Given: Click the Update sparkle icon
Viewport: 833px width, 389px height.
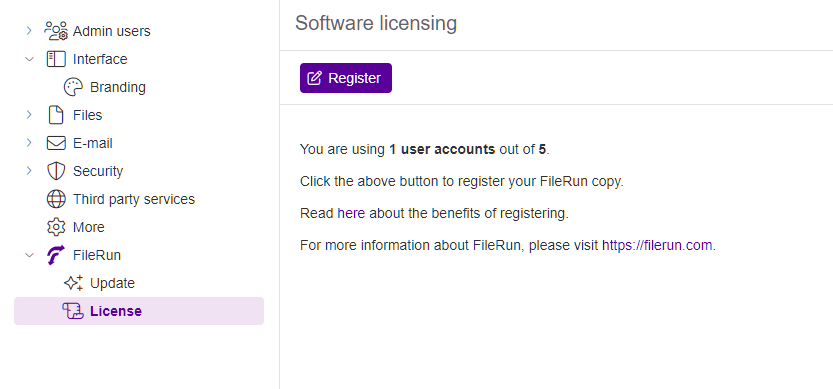Looking at the screenshot, I should (x=73, y=283).
